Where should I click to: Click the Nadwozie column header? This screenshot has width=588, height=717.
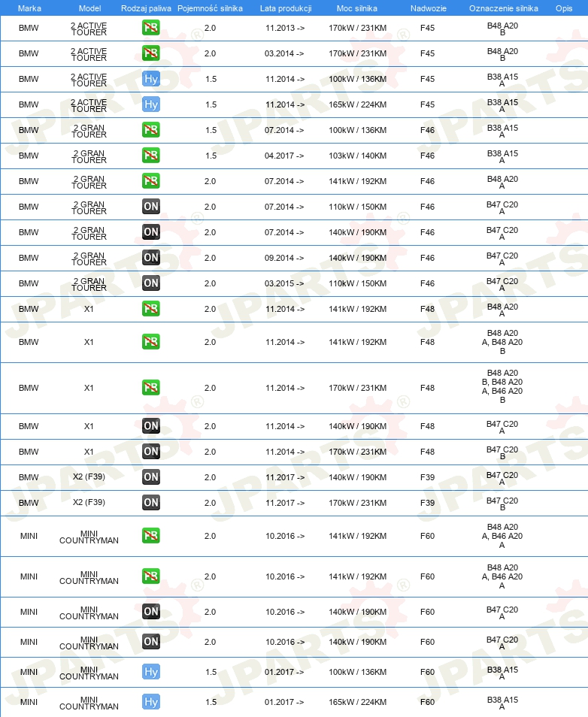[429, 8]
